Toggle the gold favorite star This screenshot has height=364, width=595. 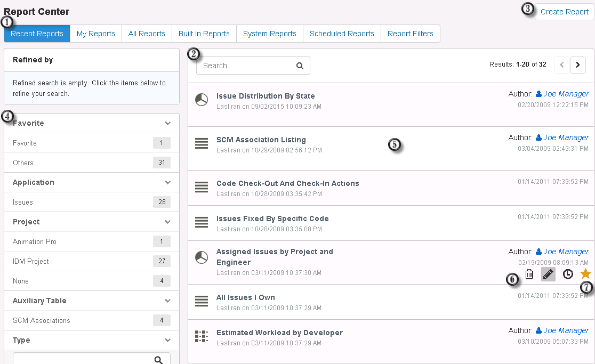click(585, 274)
